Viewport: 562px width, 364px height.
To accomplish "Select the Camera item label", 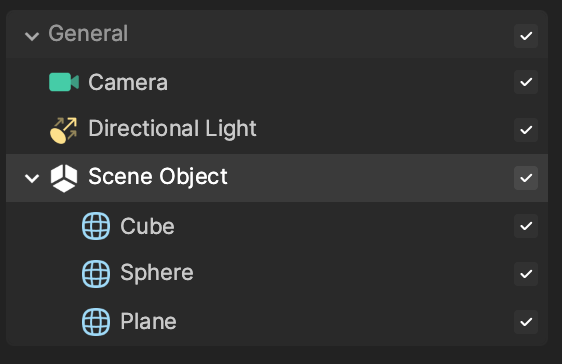I will point(128,82).
